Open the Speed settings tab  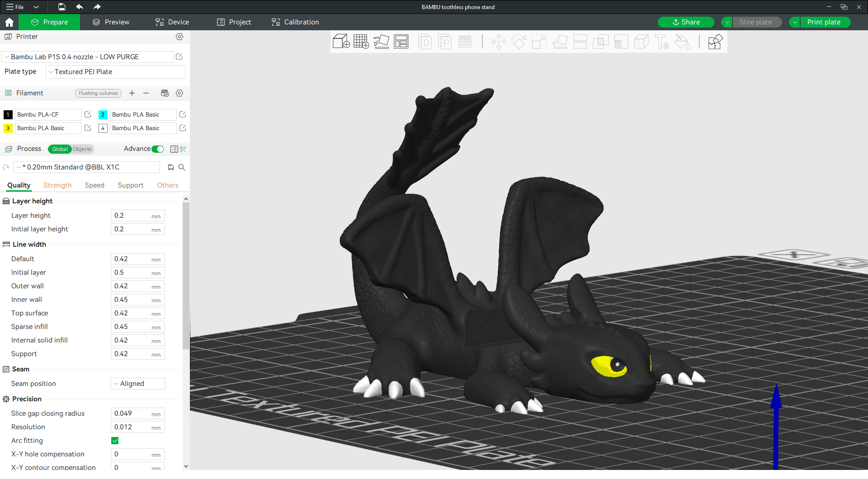pos(94,185)
